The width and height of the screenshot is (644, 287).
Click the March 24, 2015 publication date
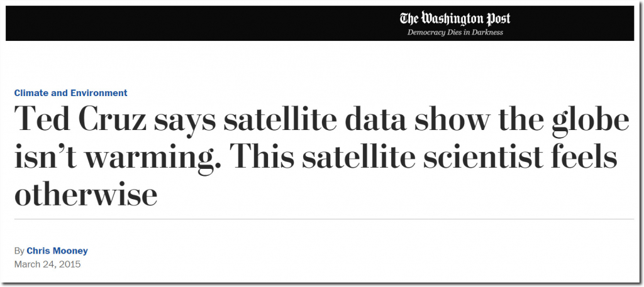48,264
